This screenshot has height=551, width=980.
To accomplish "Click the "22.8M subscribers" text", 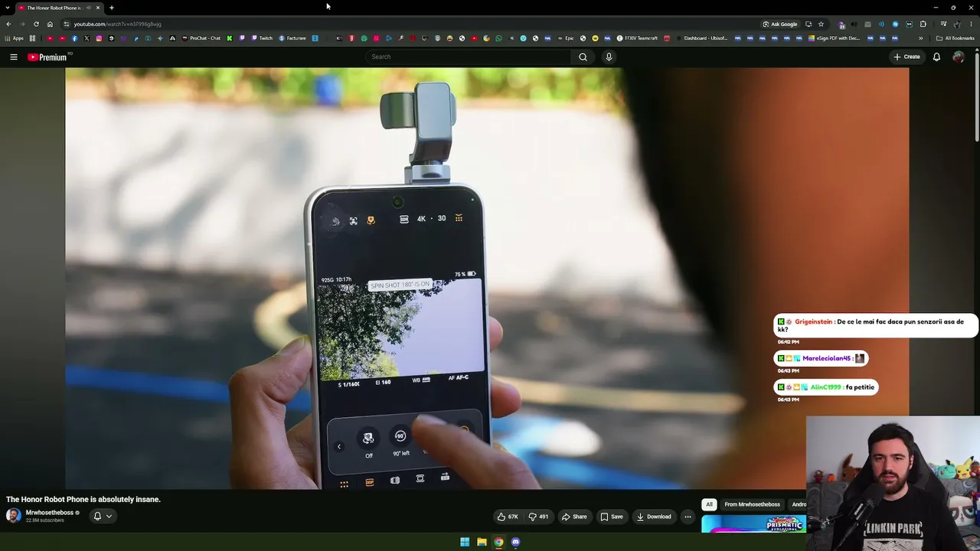I will point(44,520).
